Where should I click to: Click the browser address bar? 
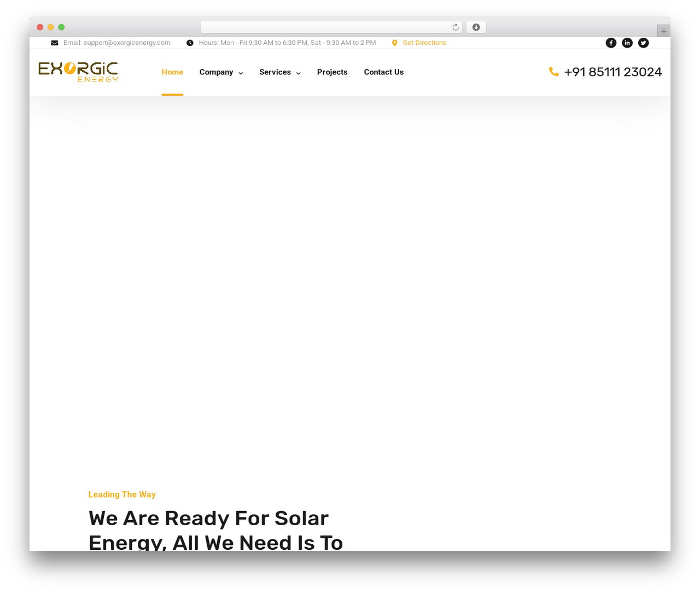pos(331,27)
